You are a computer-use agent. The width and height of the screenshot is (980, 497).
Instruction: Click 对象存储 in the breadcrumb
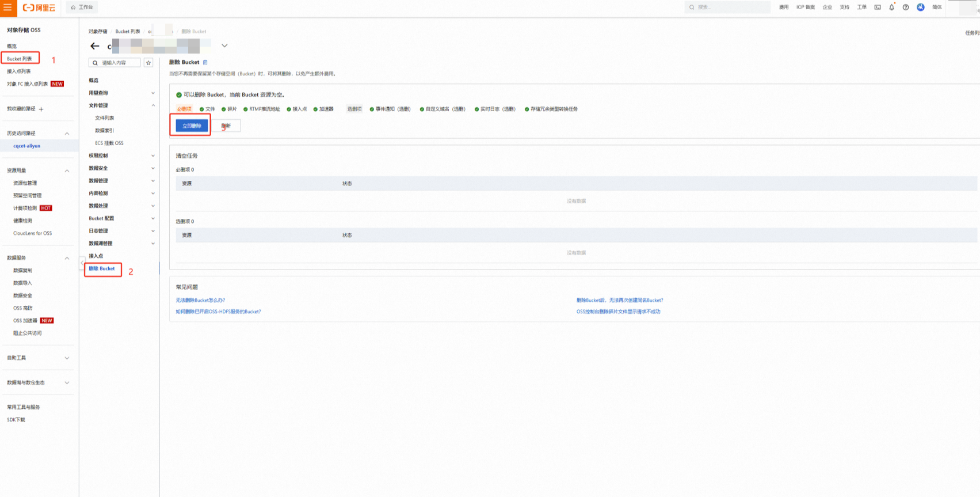click(x=98, y=32)
